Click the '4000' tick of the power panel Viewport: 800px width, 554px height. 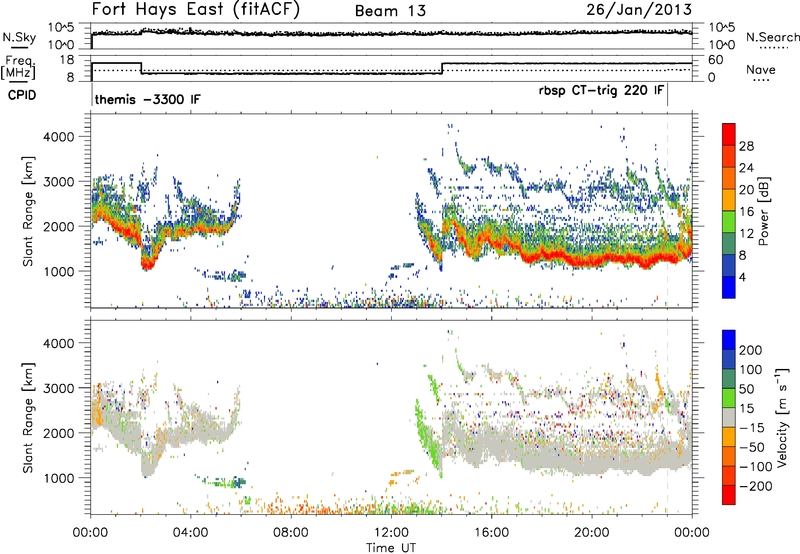click(58, 137)
